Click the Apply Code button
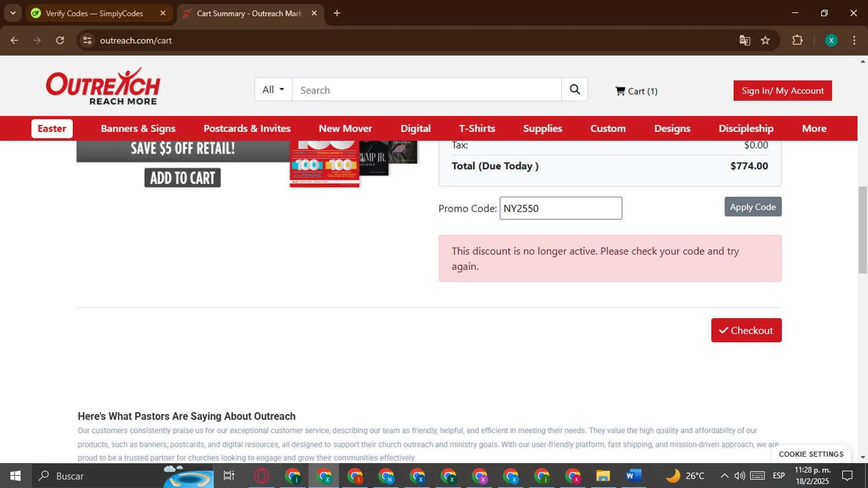Viewport: 868px width, 488px height. (753, 207)
